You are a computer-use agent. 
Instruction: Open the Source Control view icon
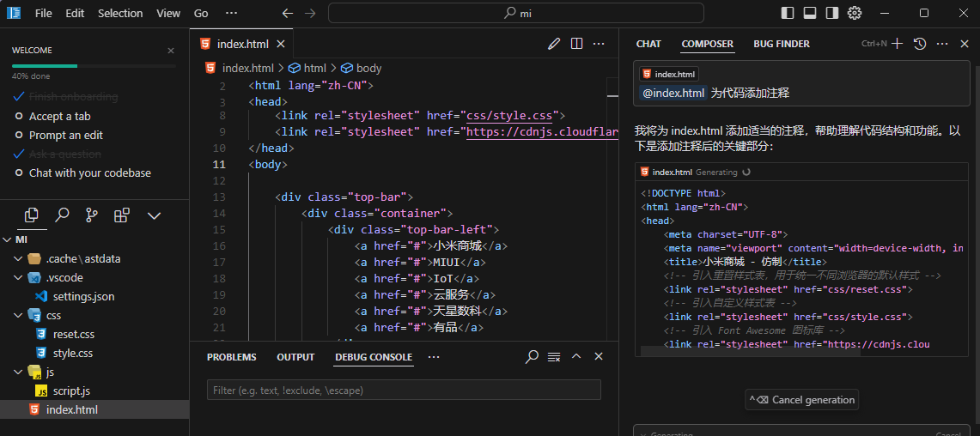pyautogui.click(x=92, y=215)
